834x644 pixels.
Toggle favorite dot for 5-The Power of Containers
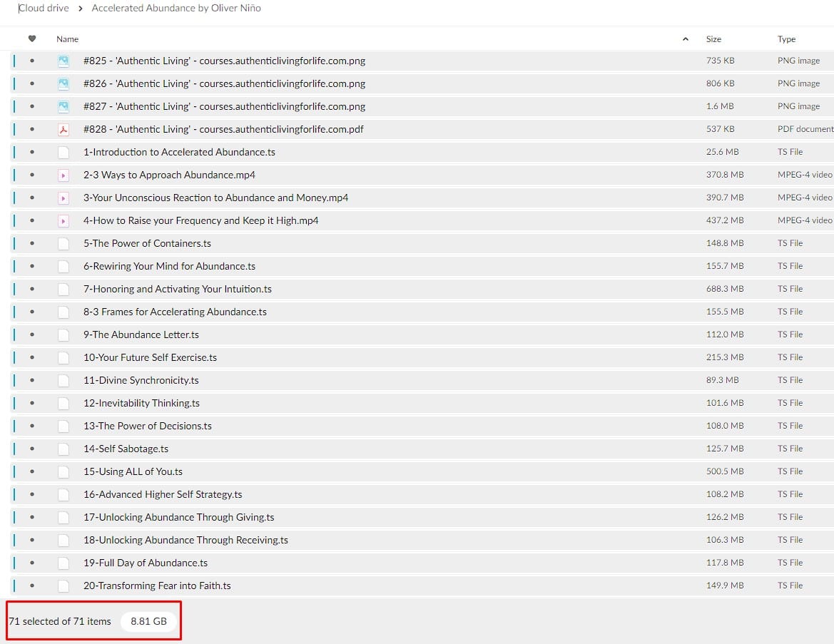pyautogui.click(x=31, y=243)
